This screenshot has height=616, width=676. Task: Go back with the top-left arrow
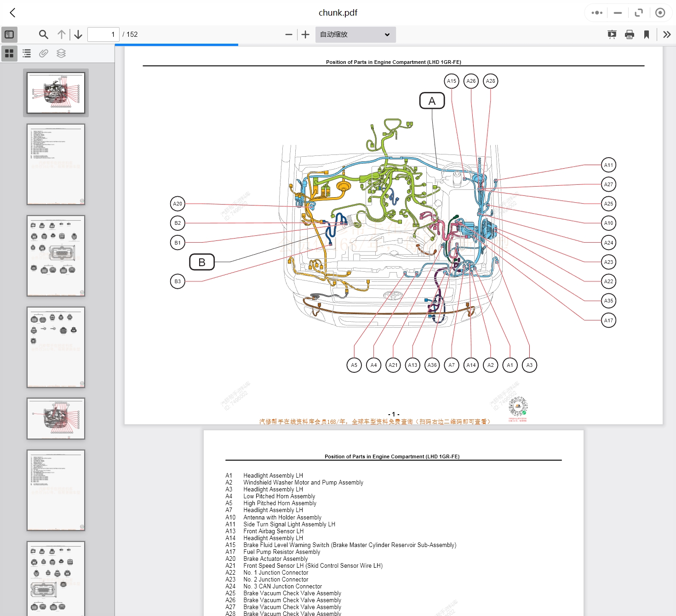pos(13,13)
